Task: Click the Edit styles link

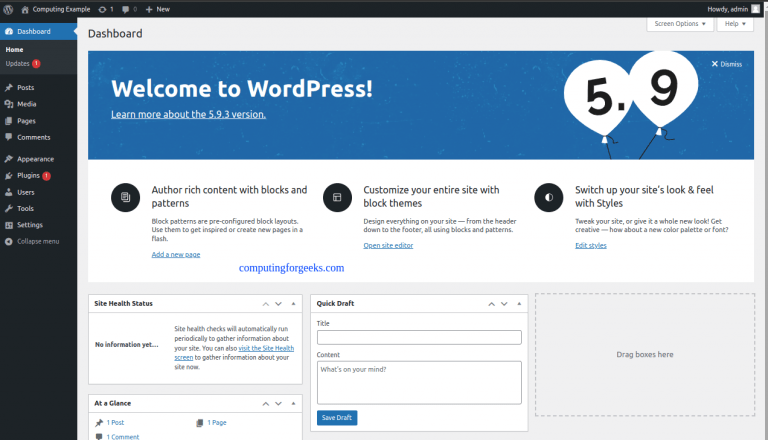Action: pyautogui.click(x=591, y=245)
